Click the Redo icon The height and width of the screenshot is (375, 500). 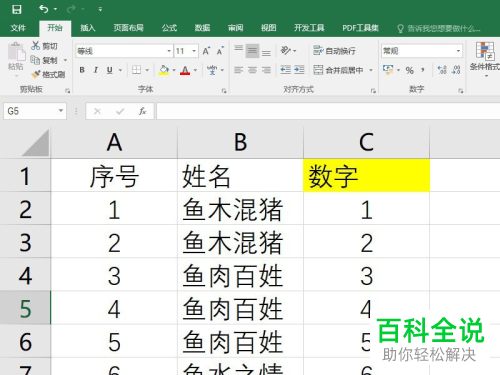point(71,9)
